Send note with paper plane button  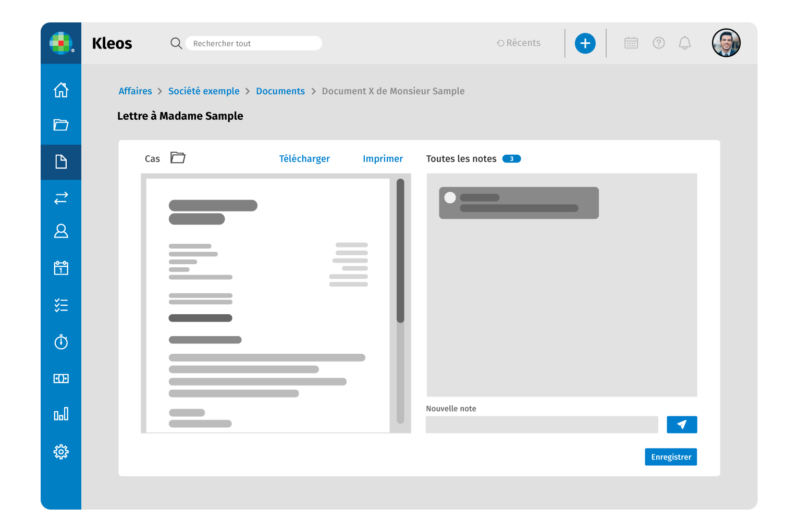click(681, 425)
